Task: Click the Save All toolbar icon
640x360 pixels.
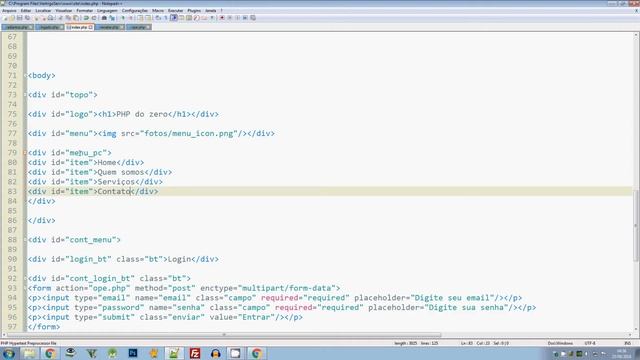Action: click(x=27, y=18)
